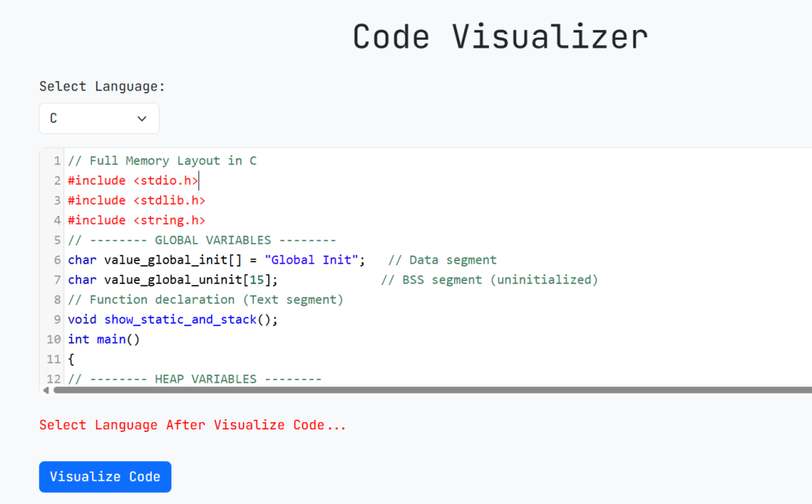Click the editor's left scroll arrow
Image resolution: width=812 pixels, height=504 pixels.
point(45,390)
